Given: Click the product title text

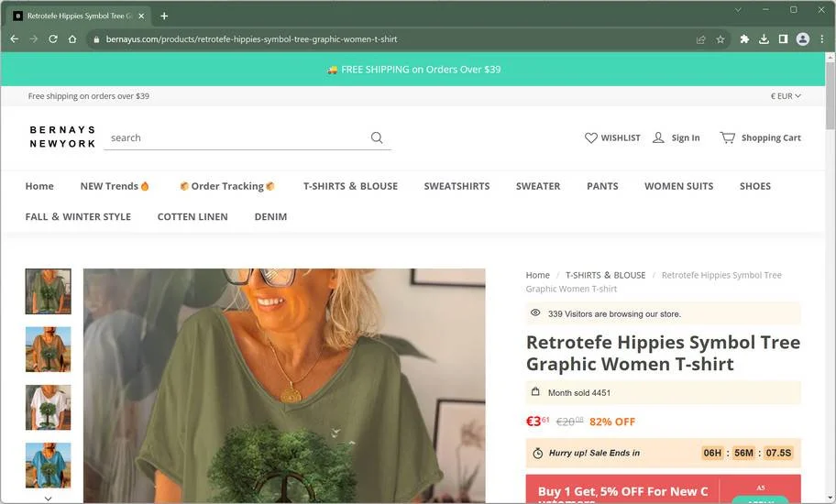Looking at the screenshot, I should (x=663, y=353).
